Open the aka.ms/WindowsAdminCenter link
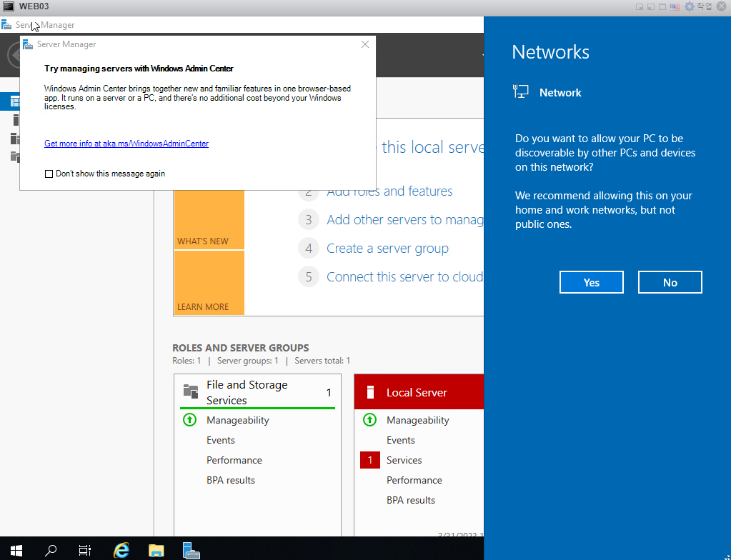 (126, 144)
